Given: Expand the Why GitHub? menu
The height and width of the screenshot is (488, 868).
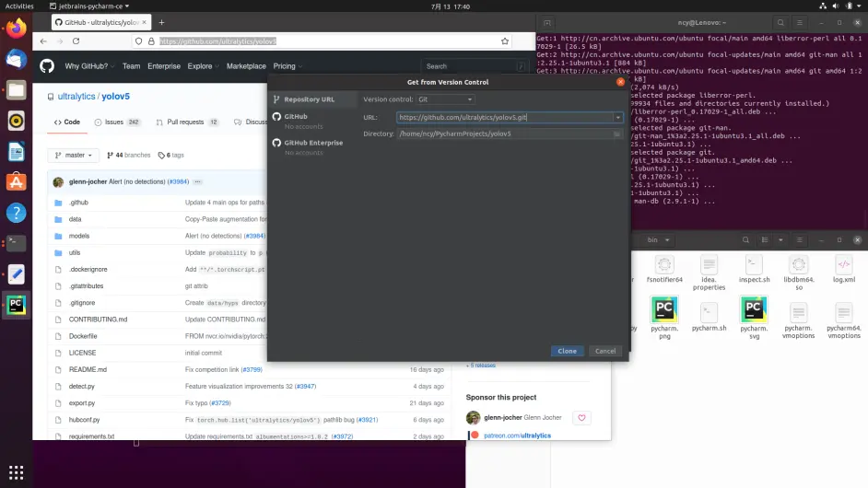Looking at the screenshot, I should point(89,66).
